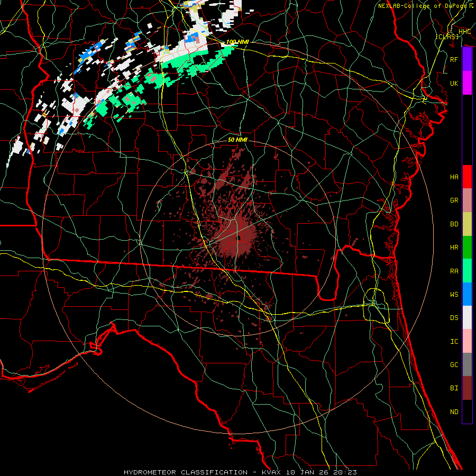Viewport: 476px width, 476px height.
Task: Click the "RF" legend label
Action: coord(454,59)
